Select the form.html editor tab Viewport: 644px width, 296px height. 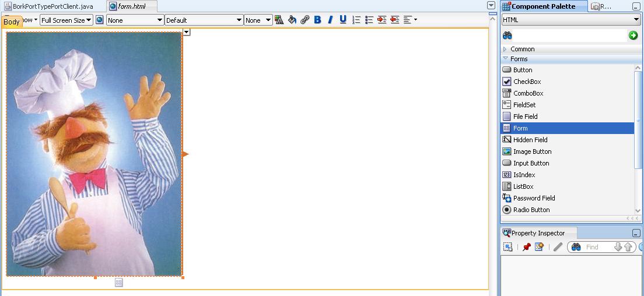[131, 6]
